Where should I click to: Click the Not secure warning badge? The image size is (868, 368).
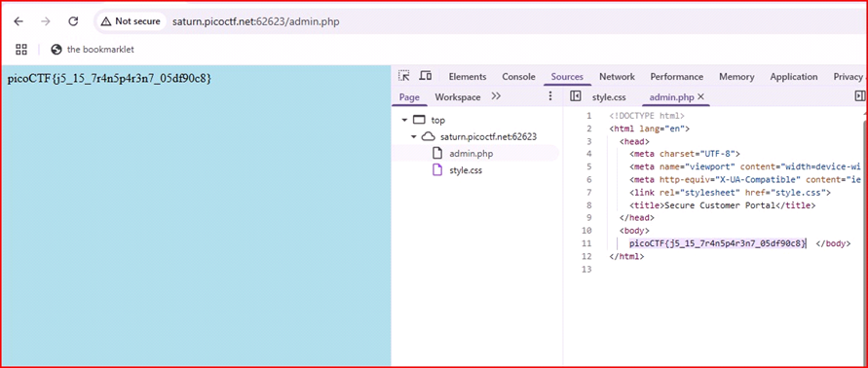coord(131,21)
